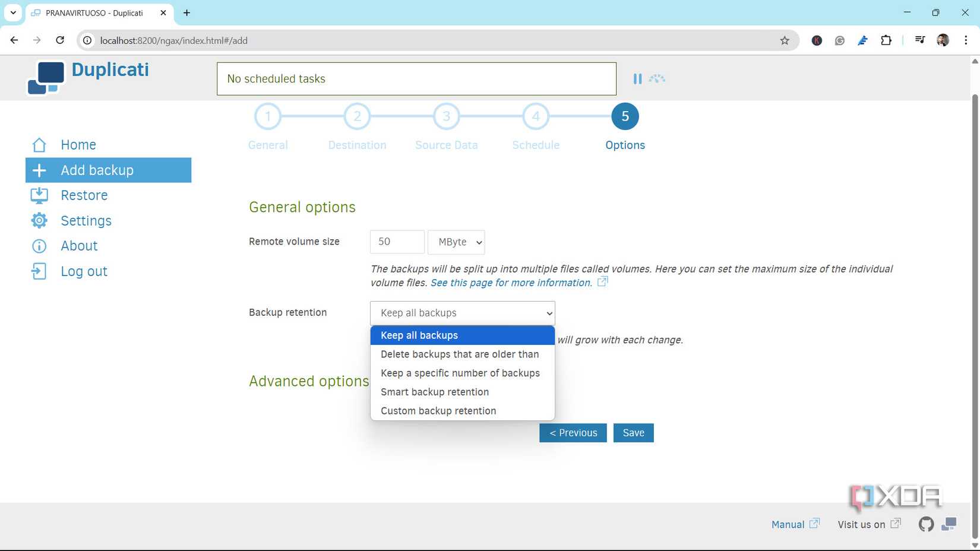Pause scheduled tasks with the pause icon
Viewport: 980px width, 551px height.
coord(638,78)
